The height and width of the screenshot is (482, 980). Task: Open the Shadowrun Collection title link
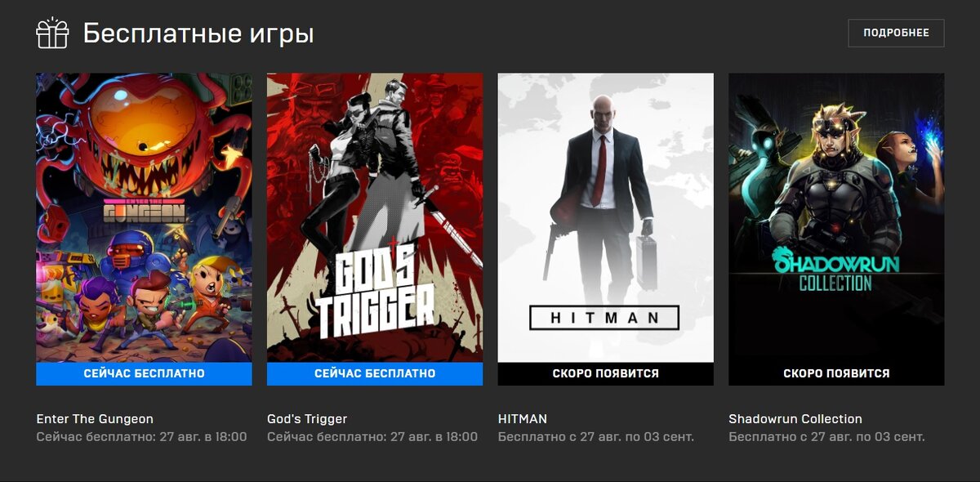(795, 419)
